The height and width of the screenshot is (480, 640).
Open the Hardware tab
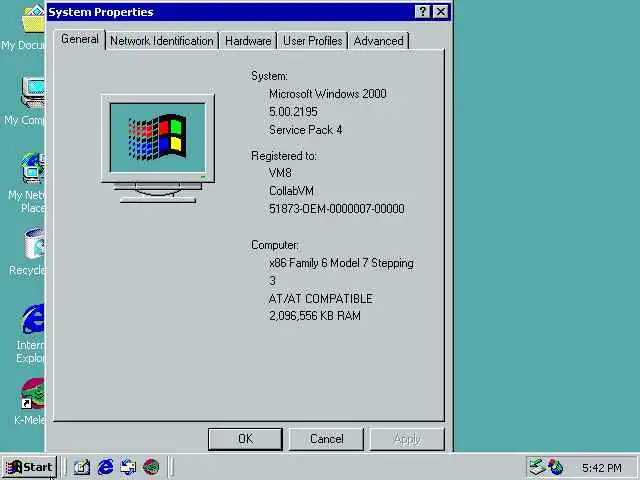[248, 41]
